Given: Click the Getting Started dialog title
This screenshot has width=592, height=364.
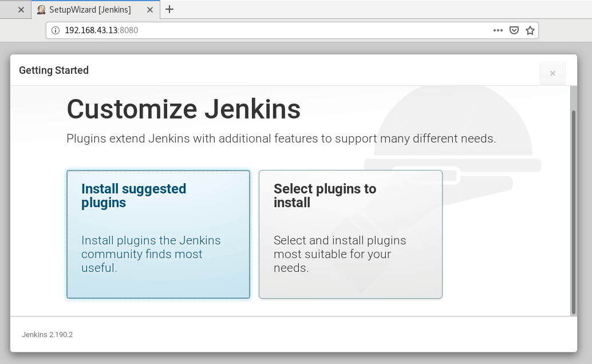Looking at the screenshot, I should (x=54, y=70).
